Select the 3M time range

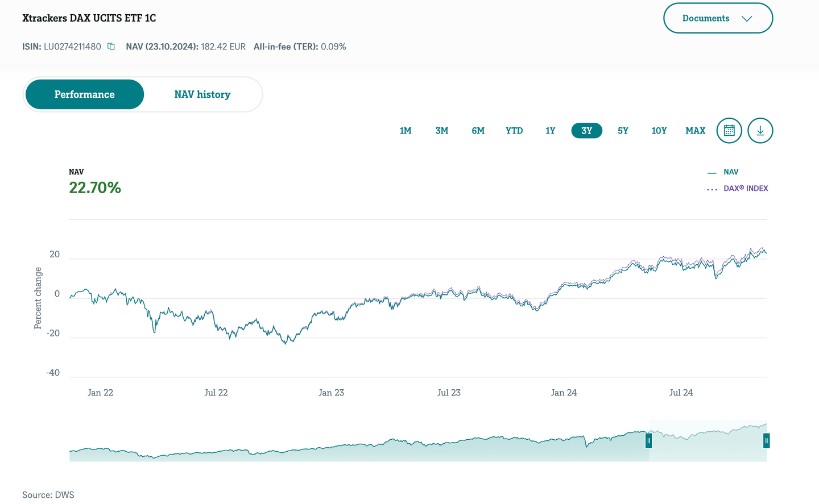(x=442, y=131)
